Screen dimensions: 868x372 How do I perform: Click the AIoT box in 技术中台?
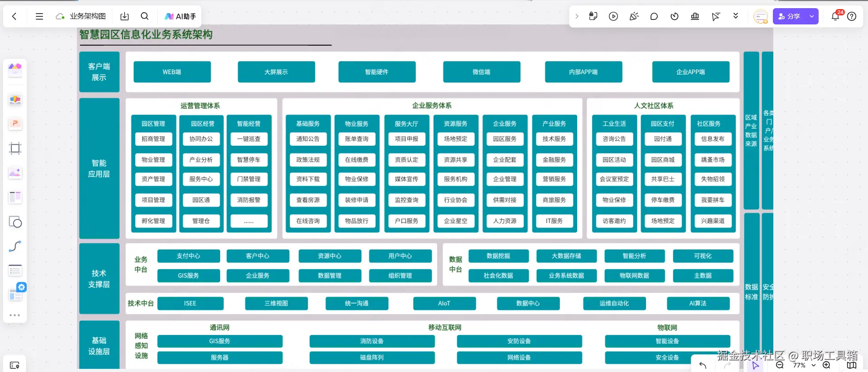point(444,303)
